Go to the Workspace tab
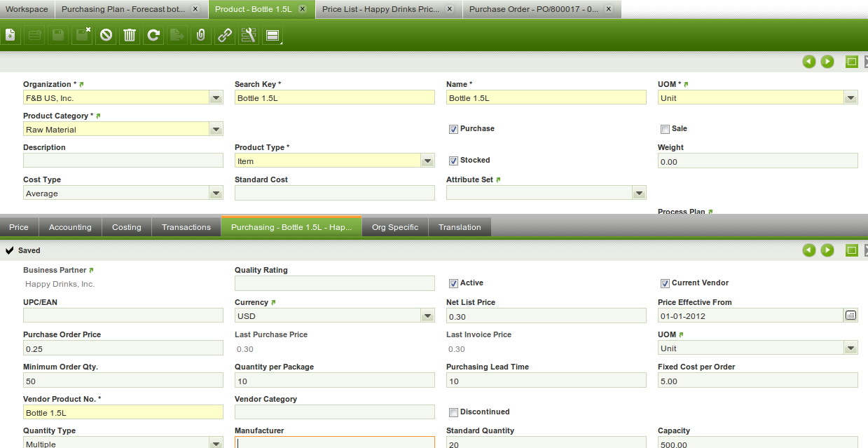This screenshot has width=868, height=448. tap(27, 10)
